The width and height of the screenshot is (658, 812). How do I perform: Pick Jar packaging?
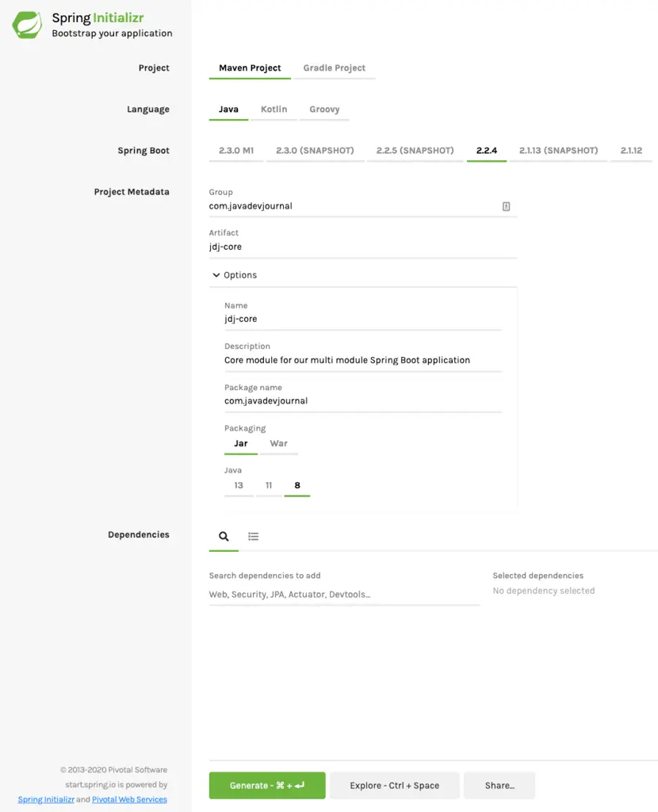[241, 444]
